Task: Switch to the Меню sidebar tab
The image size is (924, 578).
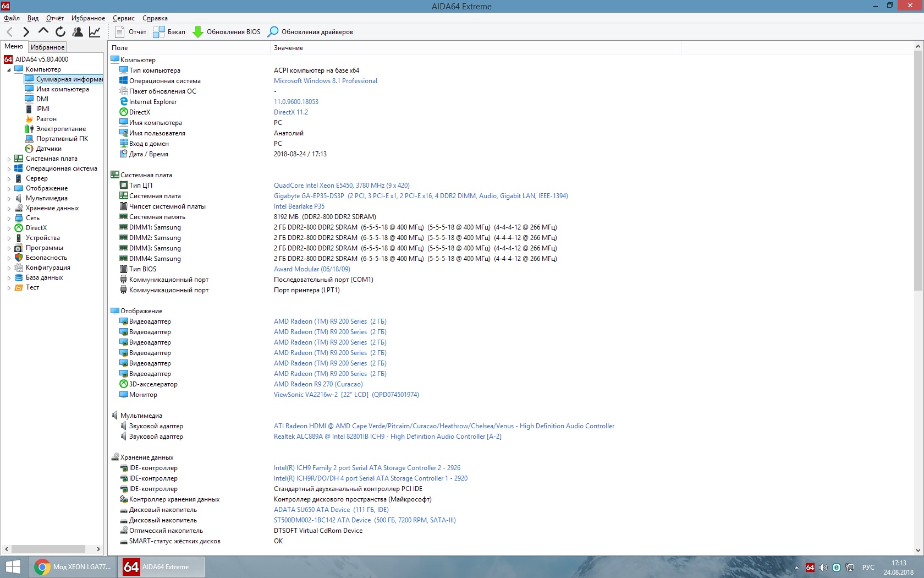Action: pos(14,46)
